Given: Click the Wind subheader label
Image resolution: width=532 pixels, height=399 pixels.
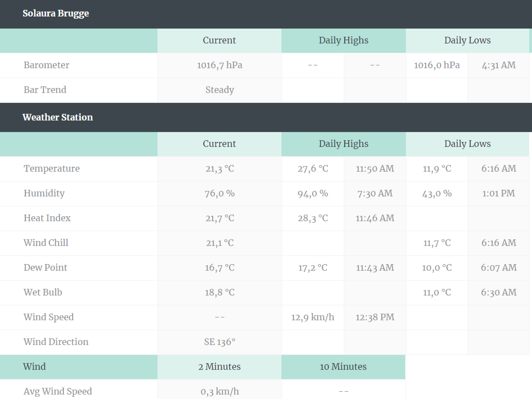Looking at the screenshot, I should pos(34,367).
